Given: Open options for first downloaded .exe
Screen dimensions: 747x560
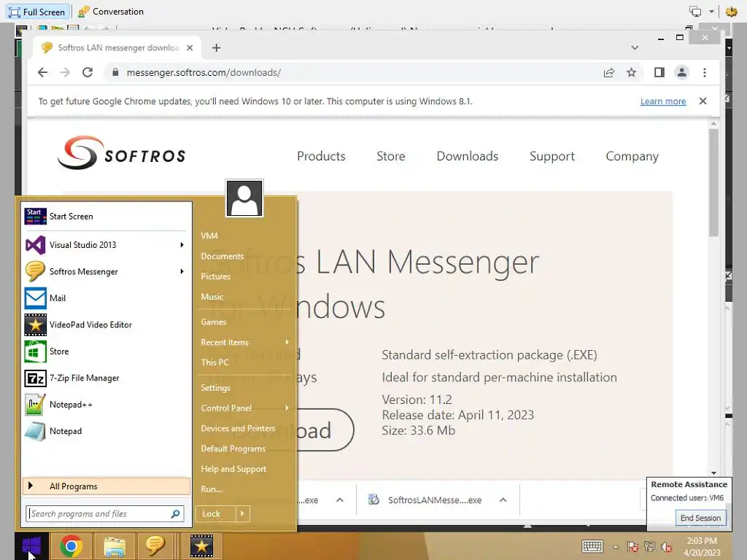Looking at the screenshot, I should [340, 500].
